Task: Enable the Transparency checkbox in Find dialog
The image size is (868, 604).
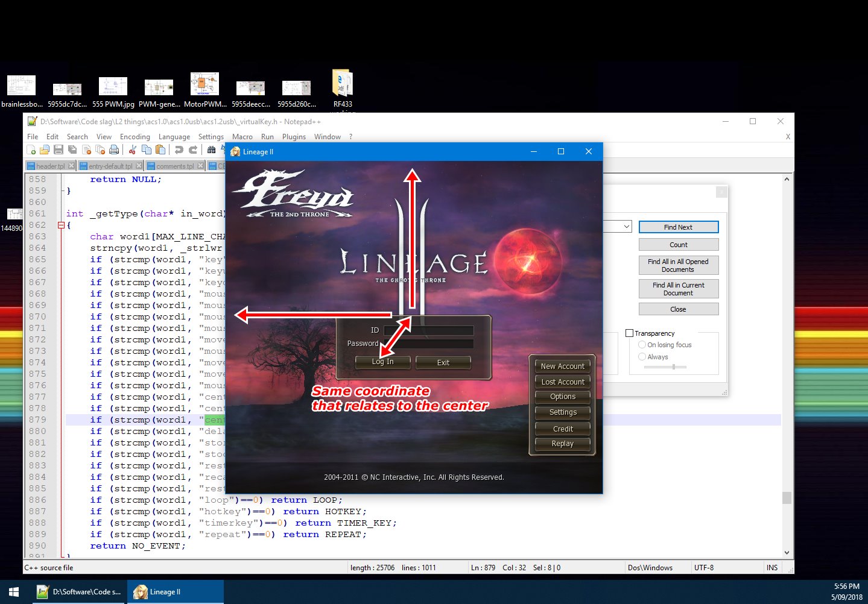Action: tap(630, 333)
